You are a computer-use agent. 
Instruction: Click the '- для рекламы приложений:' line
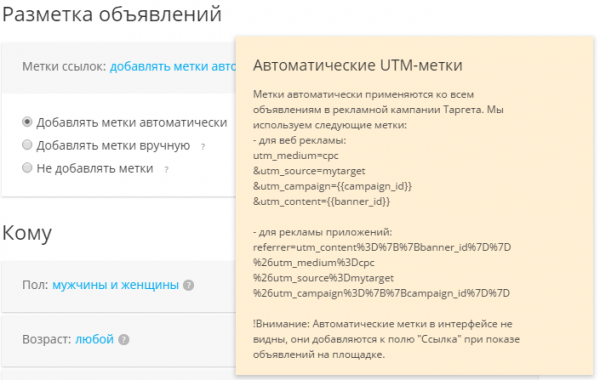click(x=322, y=232)
